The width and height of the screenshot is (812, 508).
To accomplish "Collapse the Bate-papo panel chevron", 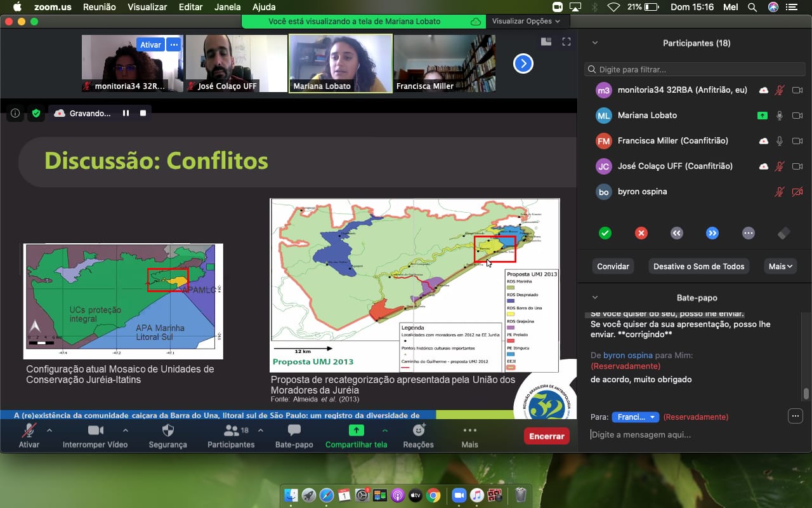I will (595, 297).
